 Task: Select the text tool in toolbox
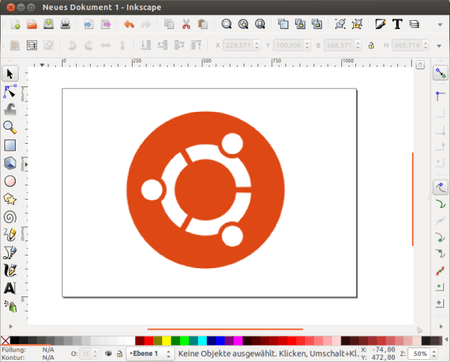pyautogui.click(x=10, y=288)
